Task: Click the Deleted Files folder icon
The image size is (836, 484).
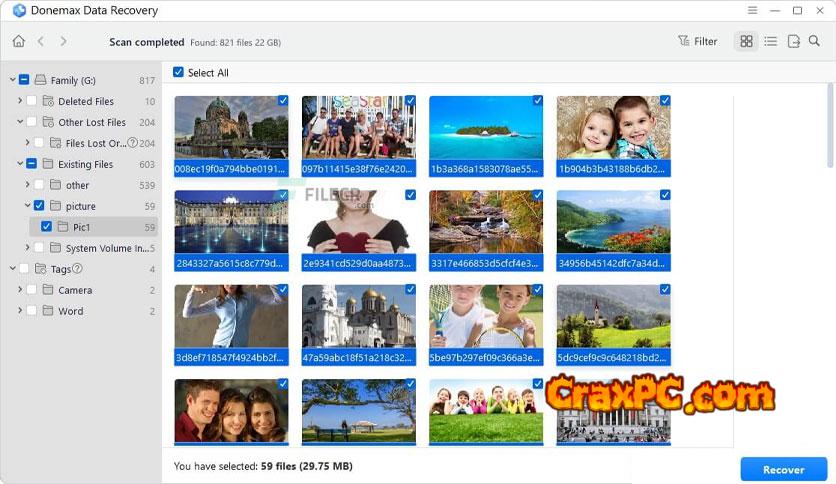Action: click(x=48, y=101)
